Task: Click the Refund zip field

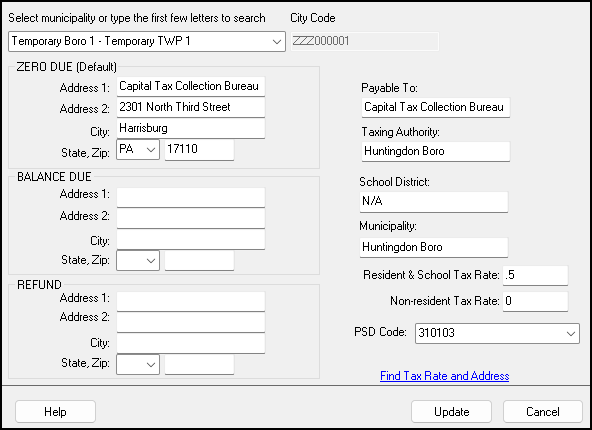Action: click(x=199, y=364)
